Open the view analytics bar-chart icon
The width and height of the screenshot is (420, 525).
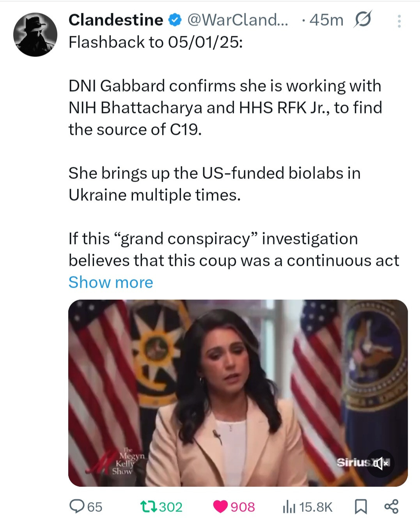coord(289,507)
